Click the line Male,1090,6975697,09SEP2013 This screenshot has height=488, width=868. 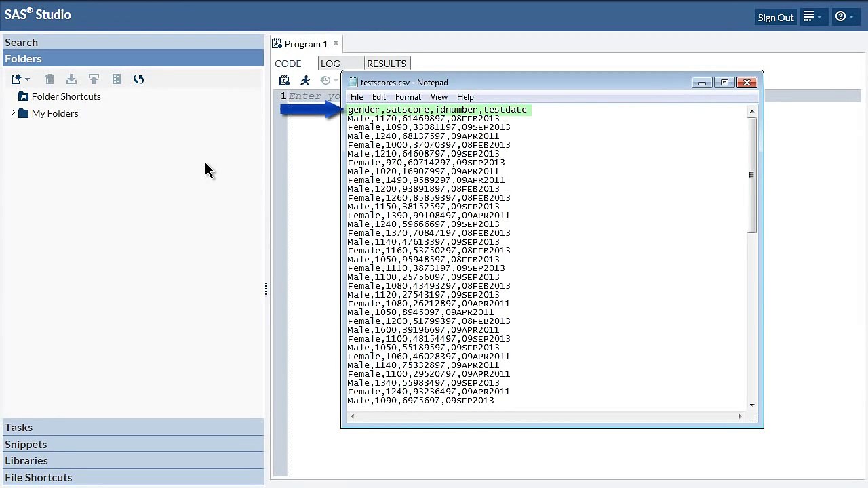420,401
